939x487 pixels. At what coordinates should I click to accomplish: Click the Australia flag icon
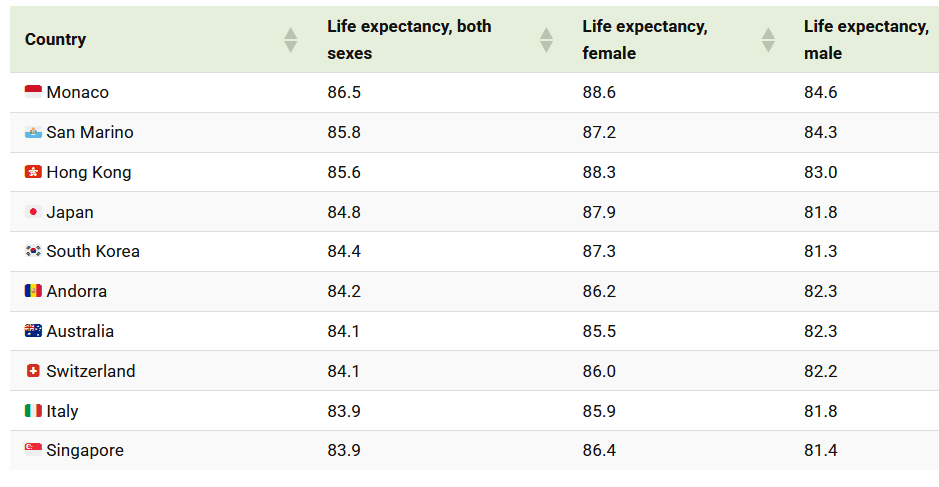tap(33, 331)
